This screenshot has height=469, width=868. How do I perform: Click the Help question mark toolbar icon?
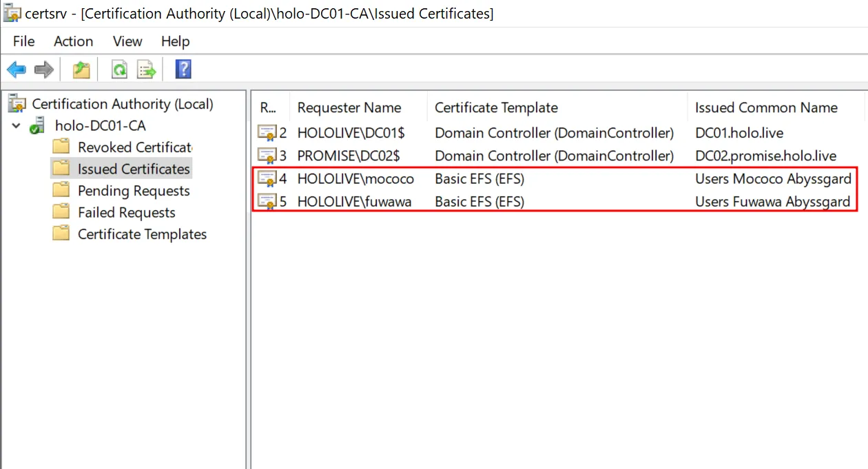pyautogui.click(x=183, y=69)
